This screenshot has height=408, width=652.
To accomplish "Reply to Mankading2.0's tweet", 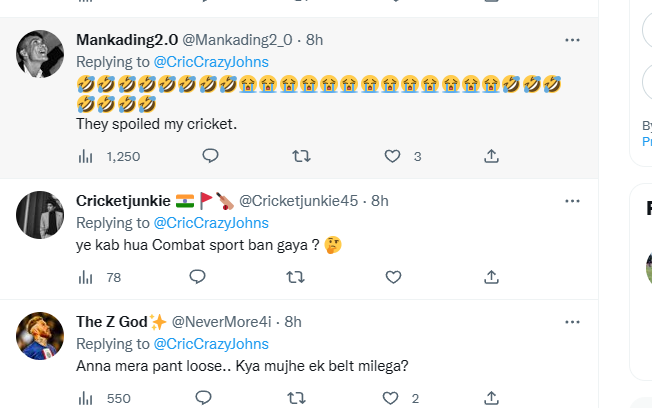I will (210, 156).
